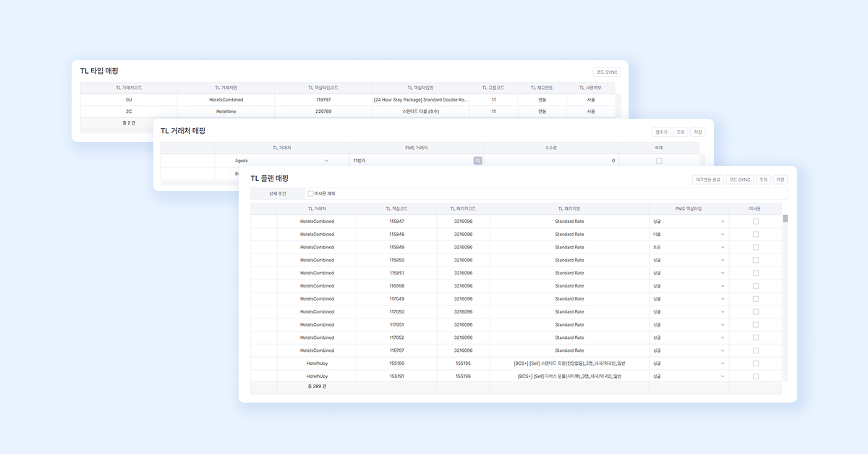Click 코드 SYNC button in TL 타입 매핑
Screen dimensions: 868x454
pos(606,72)
